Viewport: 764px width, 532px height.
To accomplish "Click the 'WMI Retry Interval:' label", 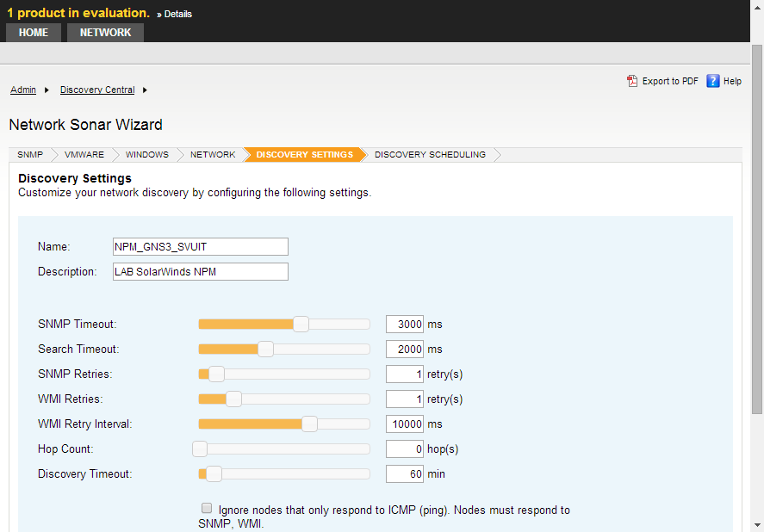I will [84, 424].
